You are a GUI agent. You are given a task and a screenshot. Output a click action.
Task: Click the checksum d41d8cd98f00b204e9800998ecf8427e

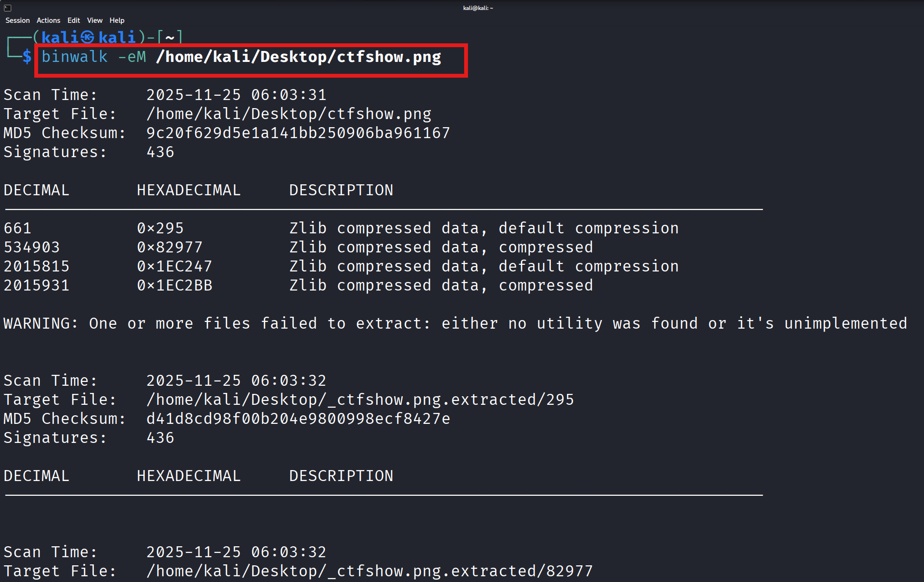click(298, 419)
